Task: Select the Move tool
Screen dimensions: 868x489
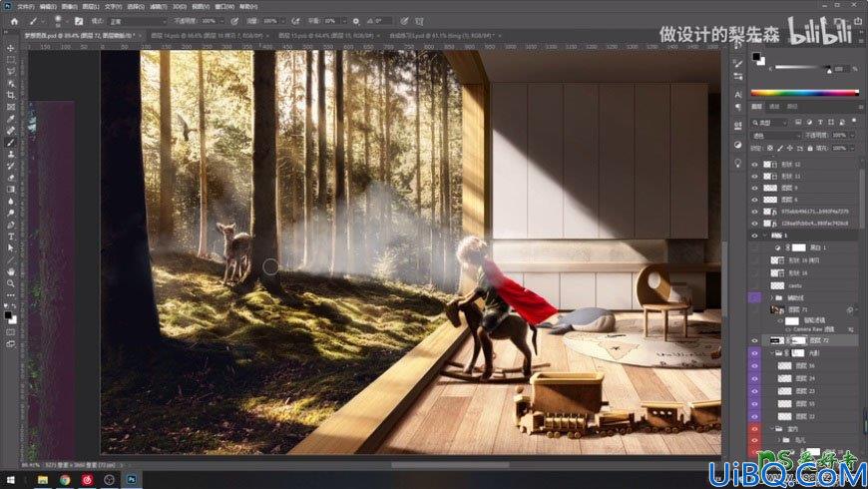Action: (11, 48)
